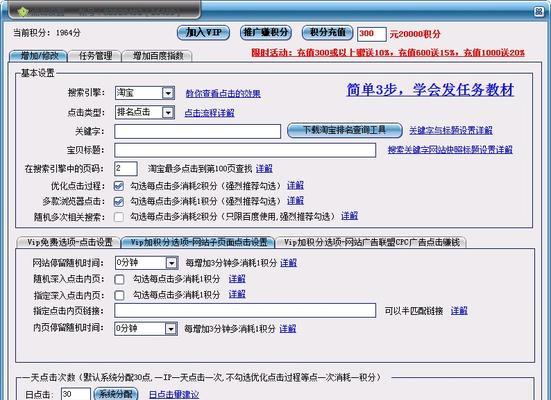This screenshot has width=551, height=400.
Task: Click the 推广赚积分 button
Action: point(266,33)
